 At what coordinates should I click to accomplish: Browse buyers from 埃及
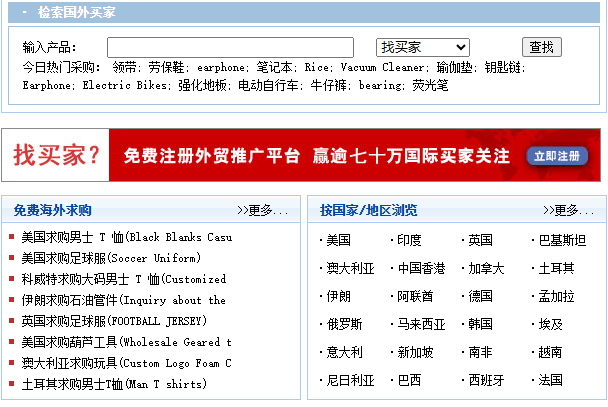coord(551,324)
